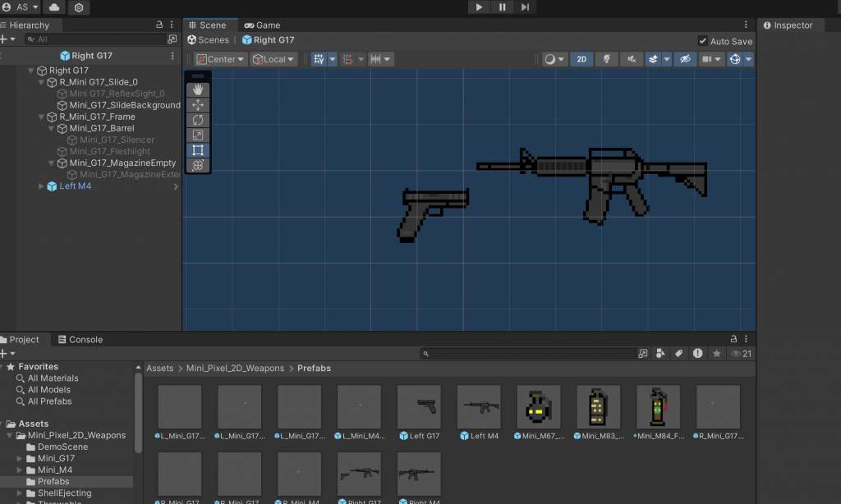This screenshot has width=841, height=504.
Task: Select the Move tool
Action: point(198,104)
